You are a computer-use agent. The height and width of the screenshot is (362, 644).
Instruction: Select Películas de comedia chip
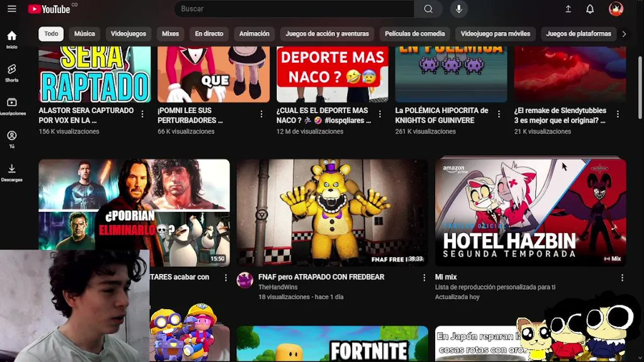415,34
